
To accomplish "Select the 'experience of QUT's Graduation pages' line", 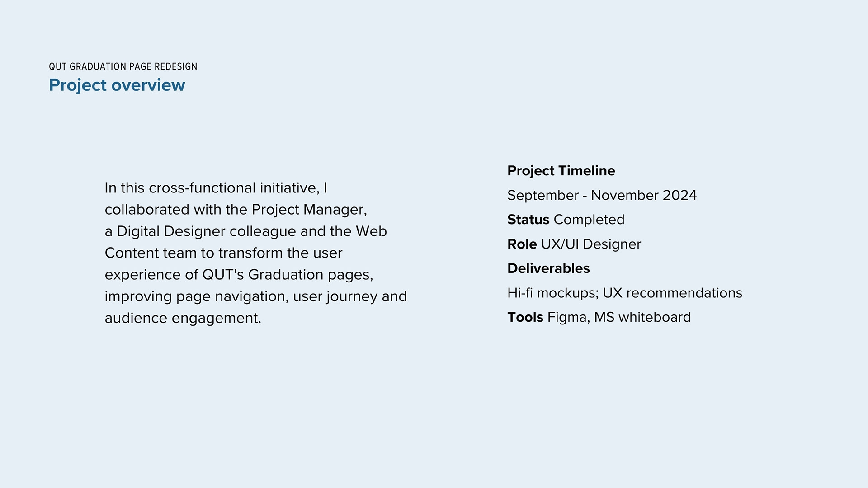I will coord(239,275).
